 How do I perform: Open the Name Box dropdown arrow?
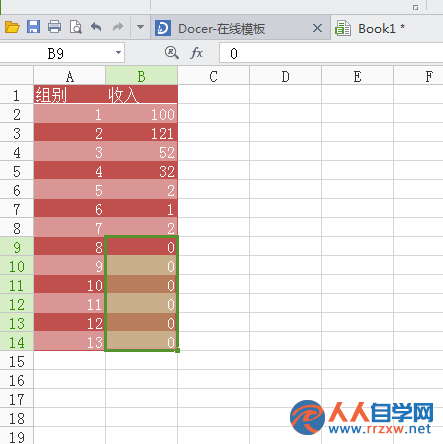[x=118, y=53]
